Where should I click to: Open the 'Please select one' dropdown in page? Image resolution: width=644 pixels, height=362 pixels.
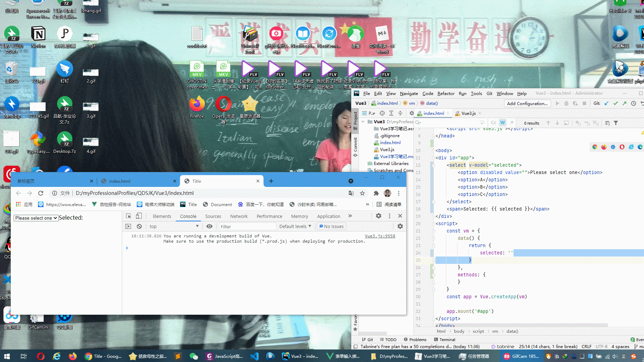[36, 218]
